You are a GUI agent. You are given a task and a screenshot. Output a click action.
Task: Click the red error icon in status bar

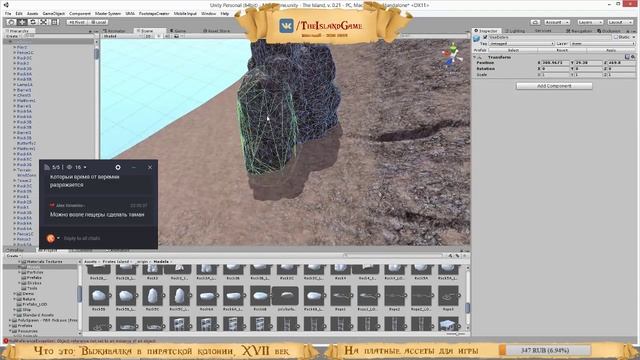(6, 341)
